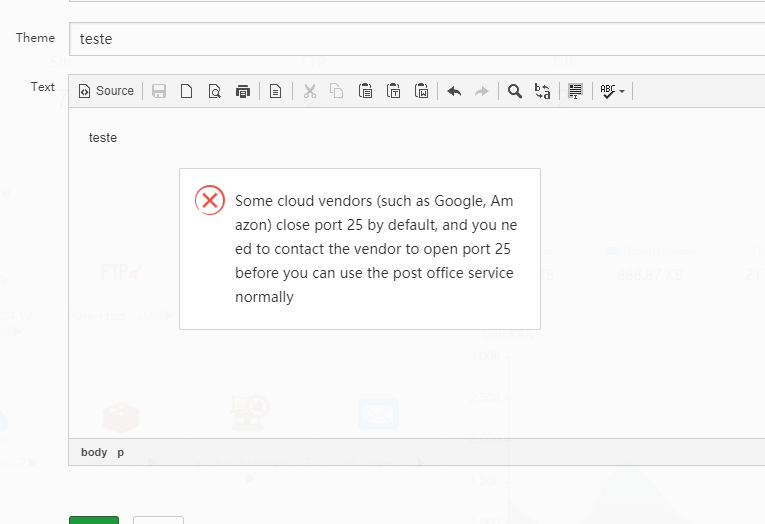The height and width of the screenshot is (524, 765).
Task: Click the Find magnifier icon
Action: click(515, 91)
